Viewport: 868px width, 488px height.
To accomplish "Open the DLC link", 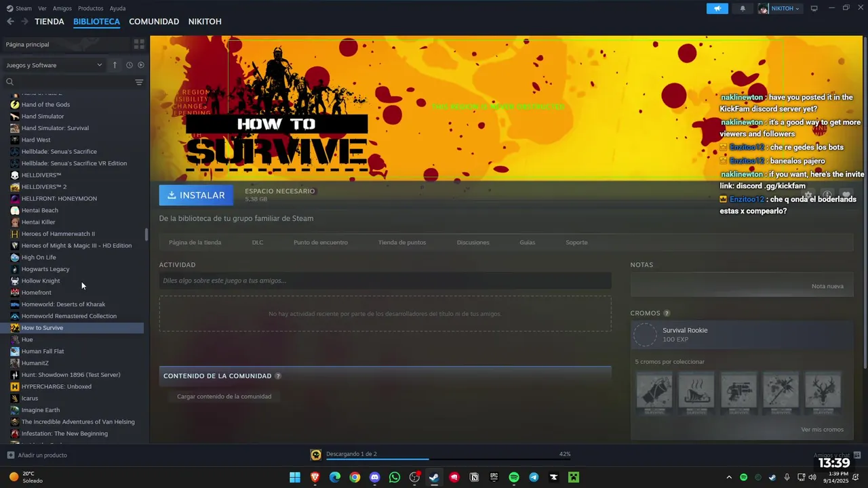I will (258, 242).
